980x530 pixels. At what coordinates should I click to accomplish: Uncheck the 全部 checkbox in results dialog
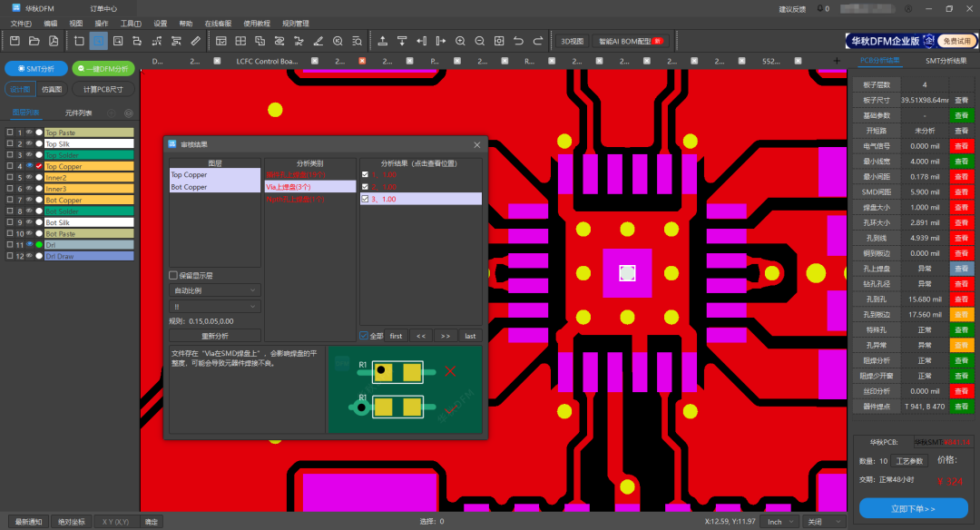[364, 336]
